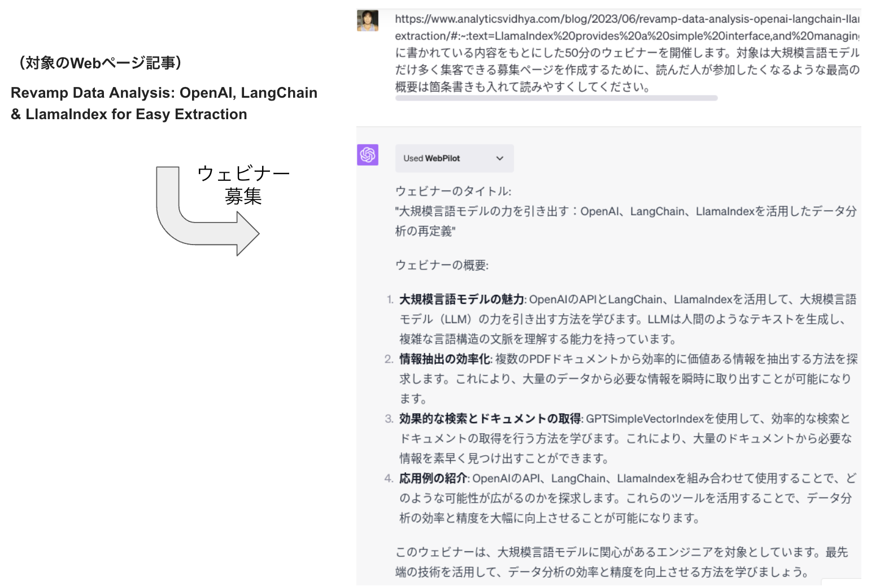
Task: Click the label (対象のWebページ記事)
Action: (x=100, y=63)
